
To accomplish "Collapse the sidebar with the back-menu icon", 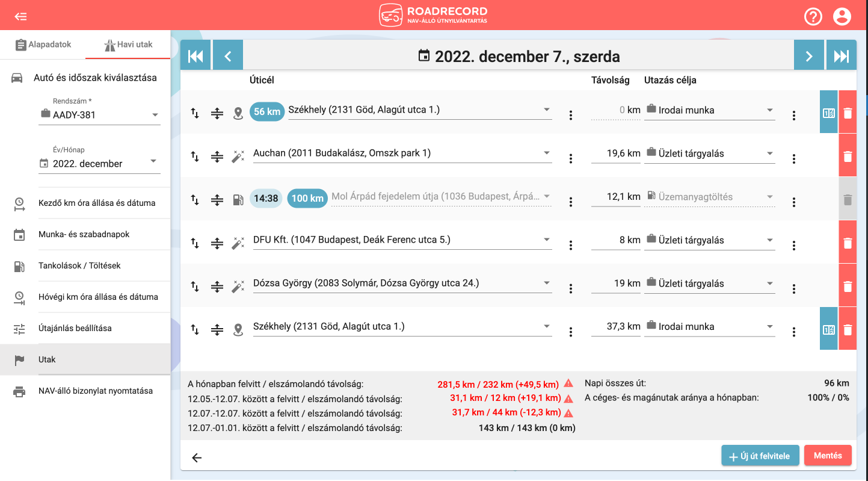I will tap(21, 17).
